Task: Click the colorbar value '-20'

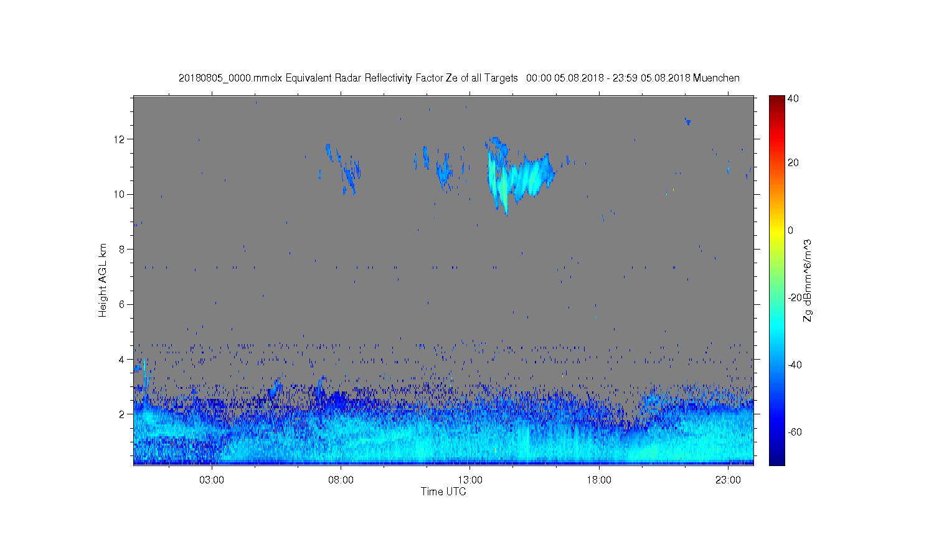Action: (x=795, y=297)
